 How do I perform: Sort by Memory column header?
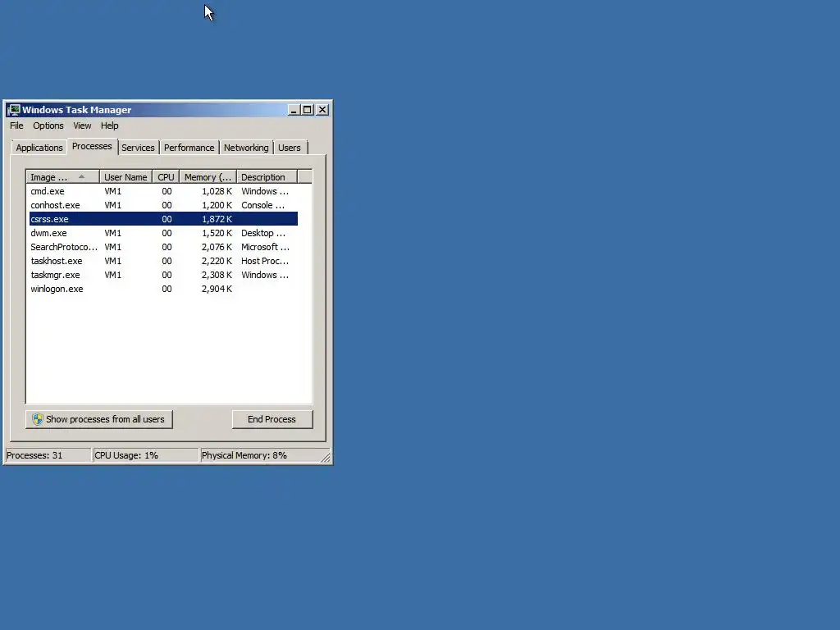point(208,177)
